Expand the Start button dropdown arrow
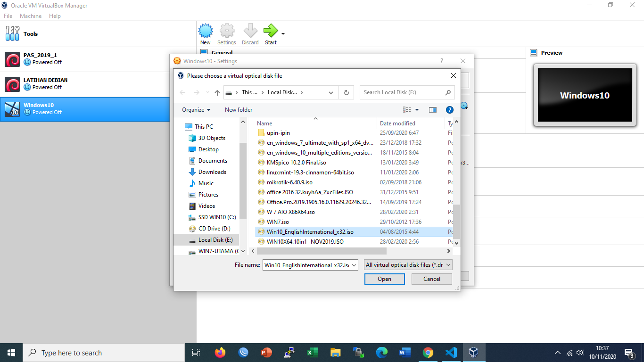644x362 pixels. coord(283,34)
